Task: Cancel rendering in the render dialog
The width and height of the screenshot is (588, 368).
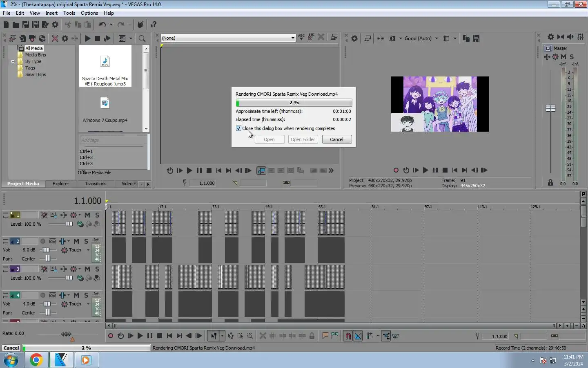Action: (x=336, y=139)
